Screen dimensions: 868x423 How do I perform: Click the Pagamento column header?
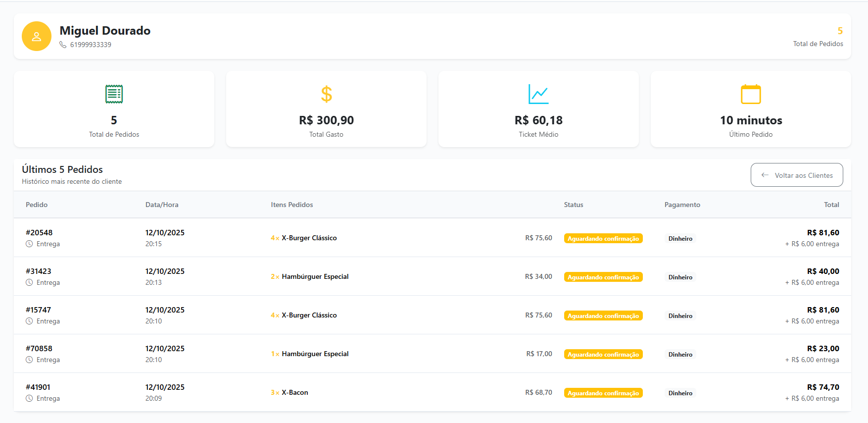pyautogui.click(x=682, y=205)
